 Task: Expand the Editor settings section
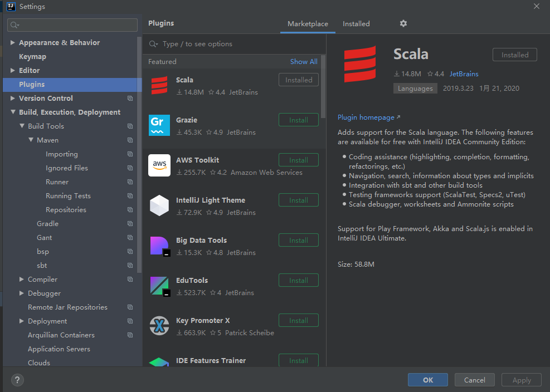coord(13,70)
